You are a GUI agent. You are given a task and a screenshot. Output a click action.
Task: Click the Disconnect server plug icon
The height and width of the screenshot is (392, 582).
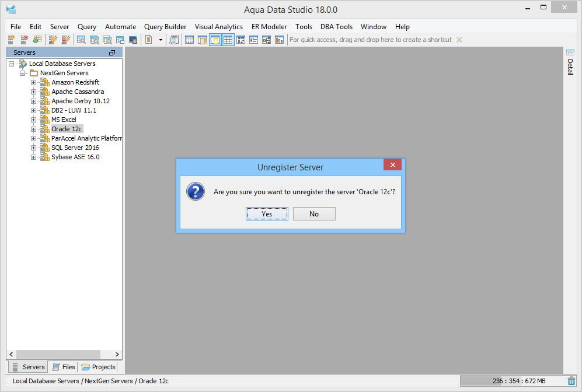coord(66,40)
